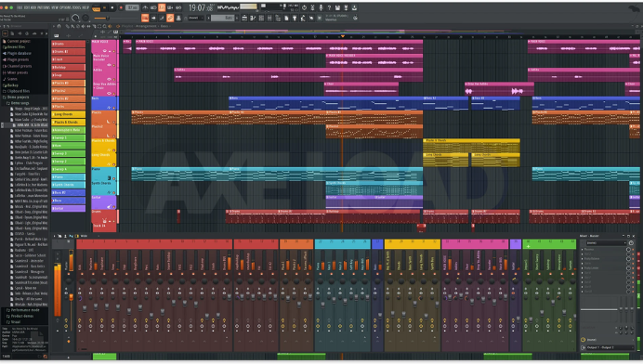Image resolution: width=643 pixels, height=364 pixels.
Task: Stop playback with the stop button
Action: (x=112, y=7)
